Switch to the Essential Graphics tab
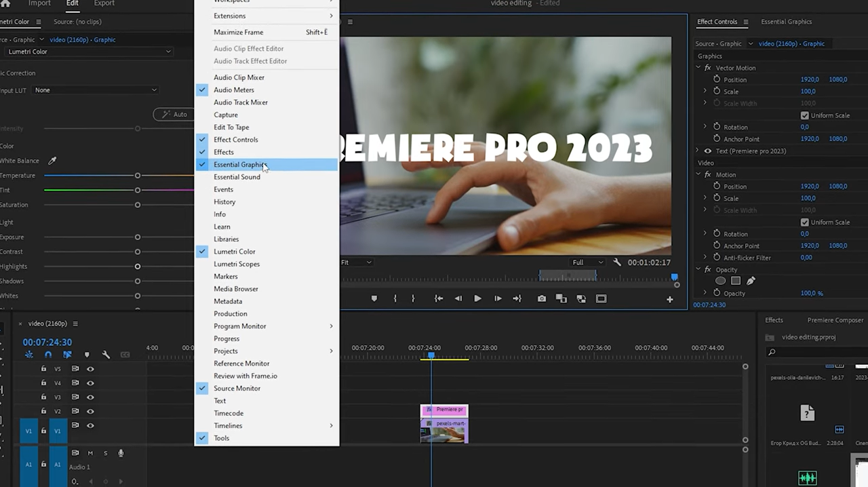 coord(786,22)
